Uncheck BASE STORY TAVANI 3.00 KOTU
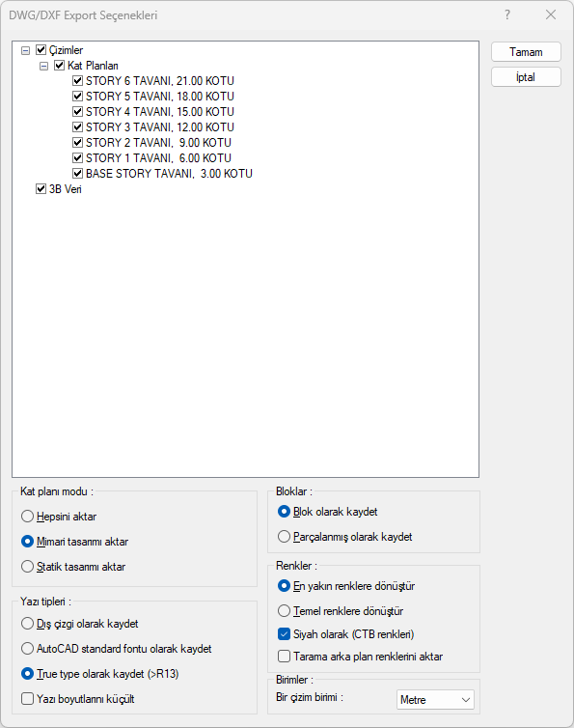Screen dimensions: 574x728 (x=77, y=174)
